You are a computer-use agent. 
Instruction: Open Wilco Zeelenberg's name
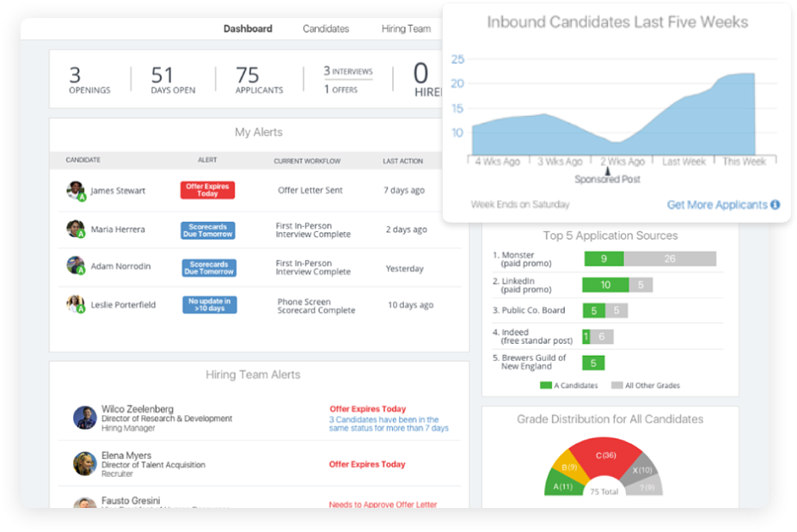click(138, 409)
